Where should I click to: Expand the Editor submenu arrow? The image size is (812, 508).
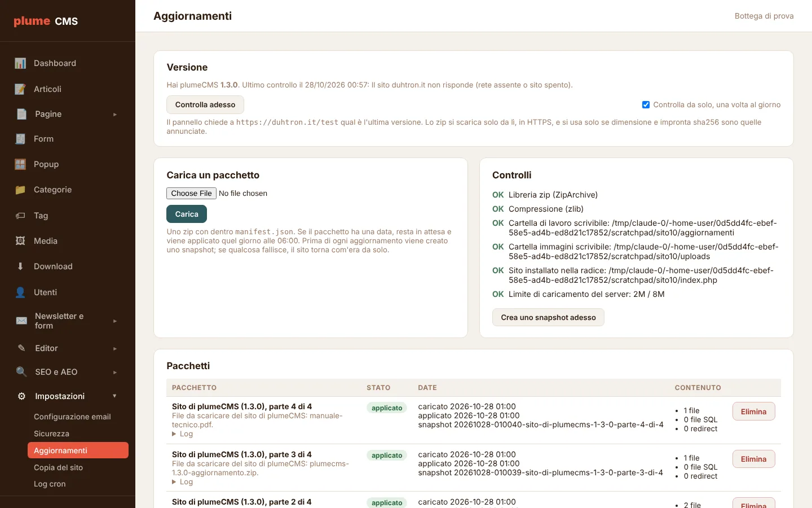[115, 349]
